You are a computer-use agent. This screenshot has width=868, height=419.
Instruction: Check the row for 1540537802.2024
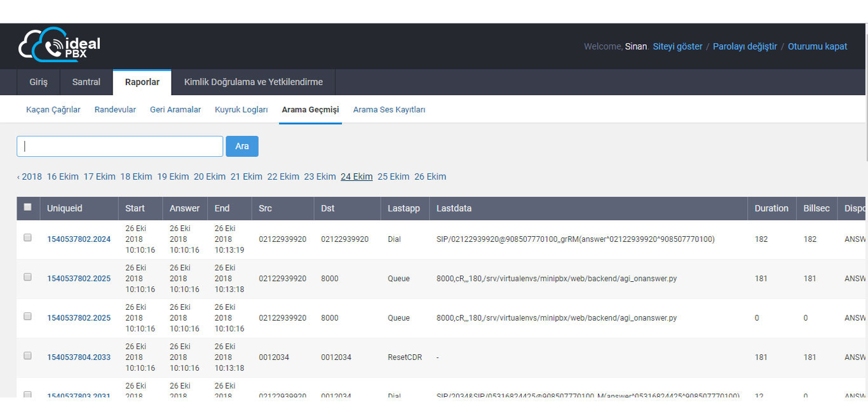(27, 237)
